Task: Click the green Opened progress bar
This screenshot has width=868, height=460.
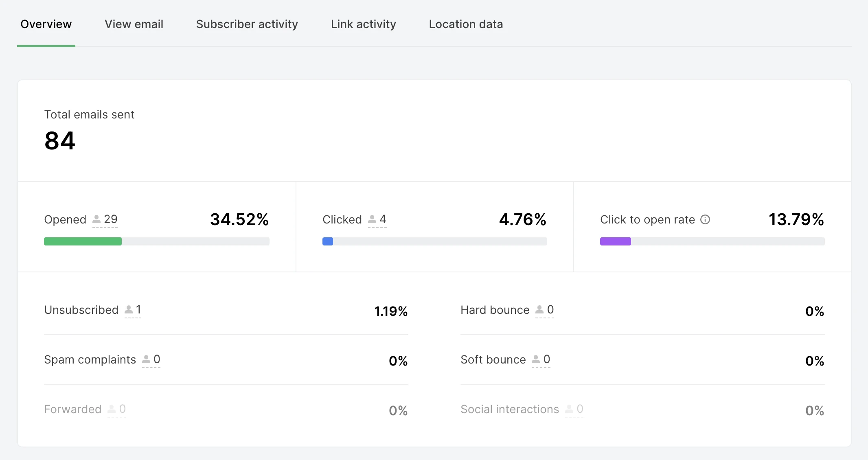Action: coord(83,241)
